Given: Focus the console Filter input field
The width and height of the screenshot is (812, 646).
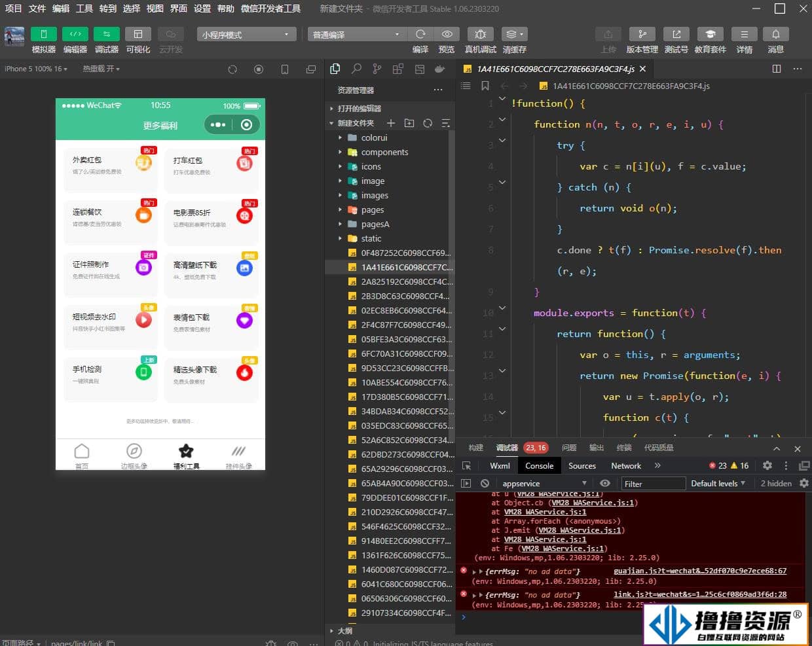Looking at the screenshot, I should point(653,484).
